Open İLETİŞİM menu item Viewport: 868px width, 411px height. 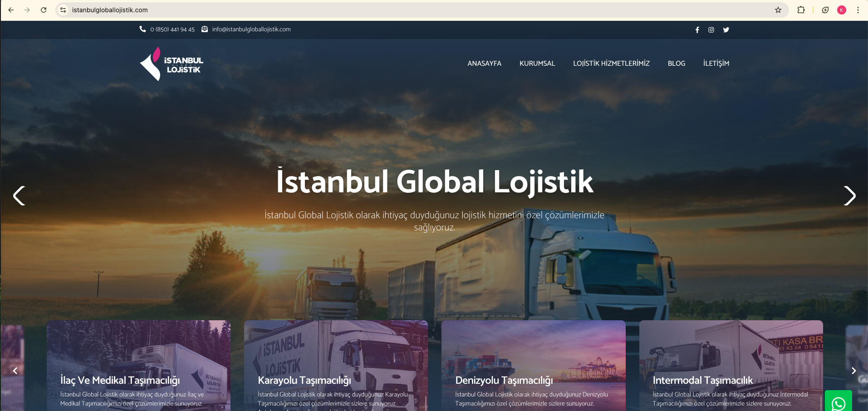(x=716, y=64)
